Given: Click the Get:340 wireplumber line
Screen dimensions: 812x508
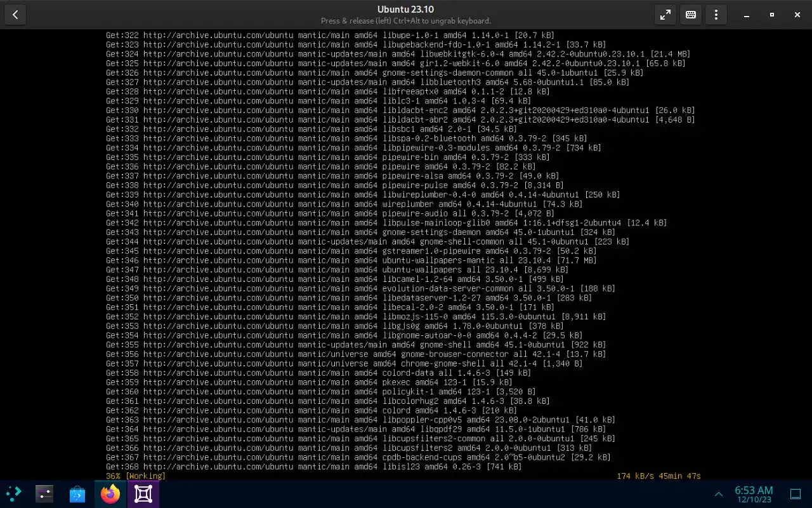Looking at the screenshot, I should pos(344,204).
